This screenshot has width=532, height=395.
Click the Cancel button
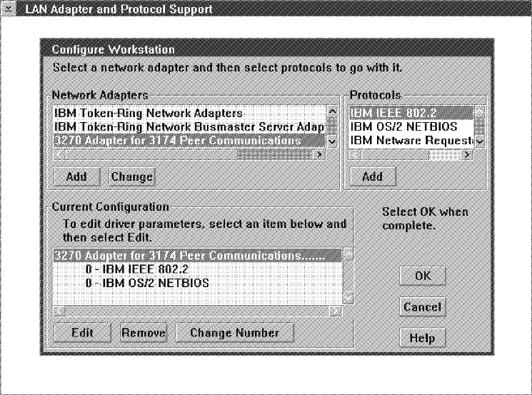point(423,307)
